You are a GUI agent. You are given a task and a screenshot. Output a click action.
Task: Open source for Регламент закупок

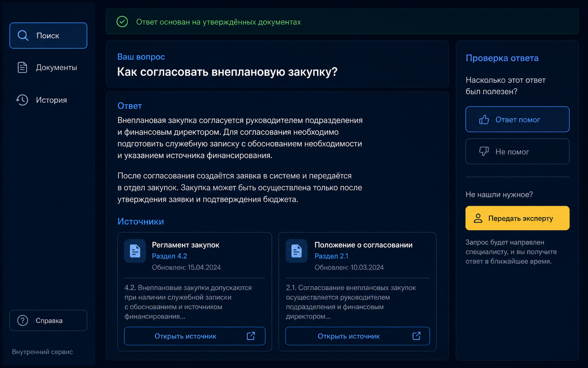click(195, 336)
